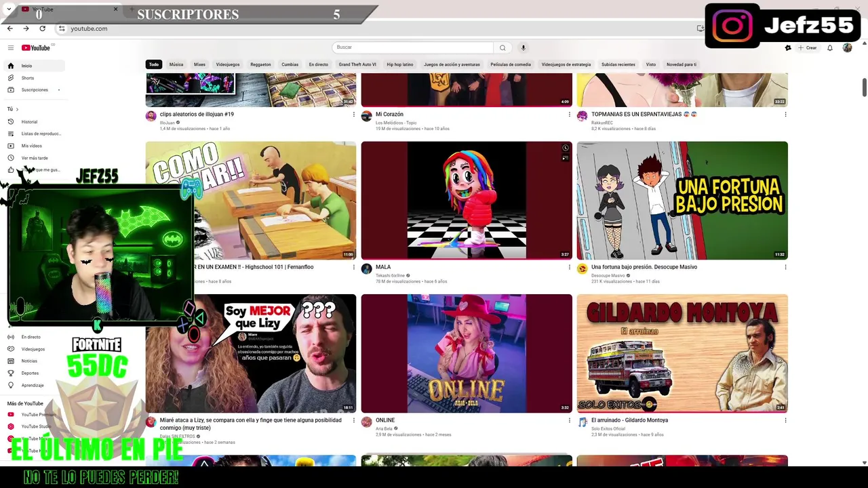Viewport: 868px width, 488px height.
Task: Open options for TOPMANIAS video
Action: pyautogui.click(x=785, y=115)
